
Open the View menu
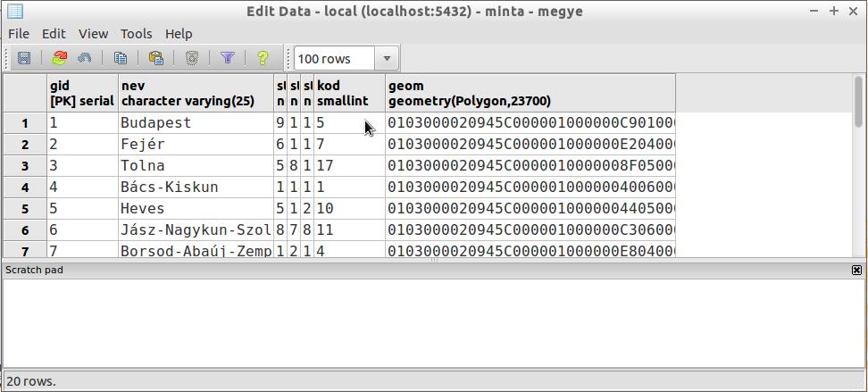[93, 34]
